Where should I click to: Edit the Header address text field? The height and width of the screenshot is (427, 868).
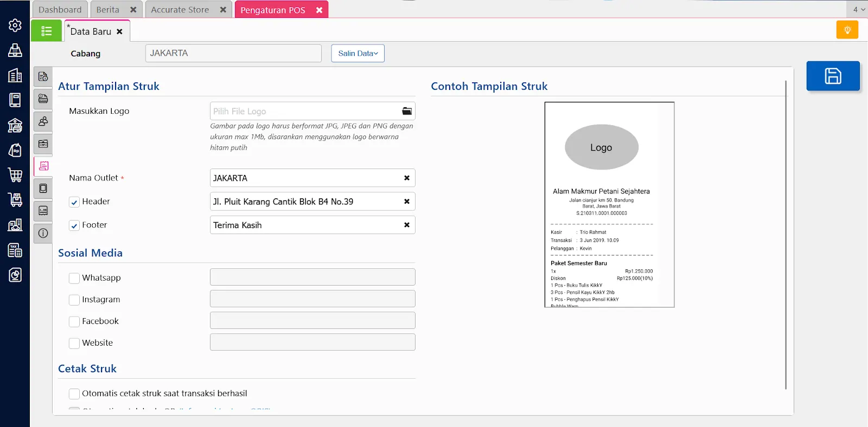(x=312, y=202)
